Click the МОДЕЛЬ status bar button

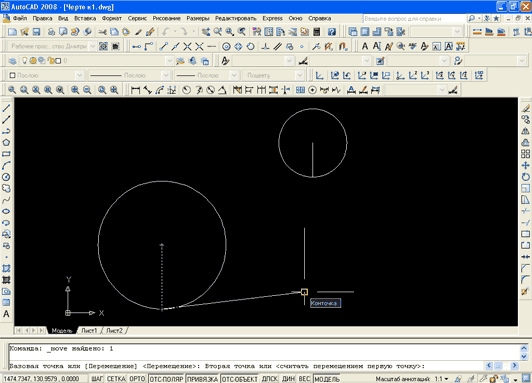[x=327, y=379]
